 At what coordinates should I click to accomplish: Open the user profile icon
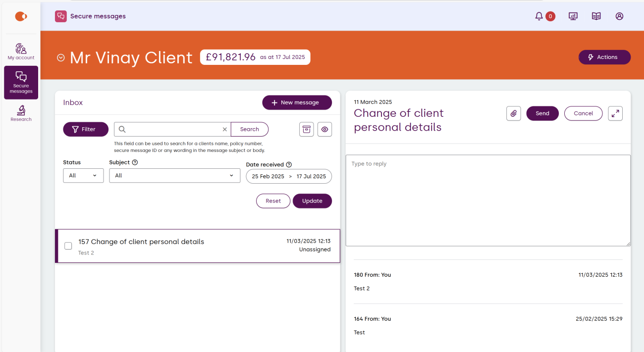pyautogui.click(x=619, y=16)
